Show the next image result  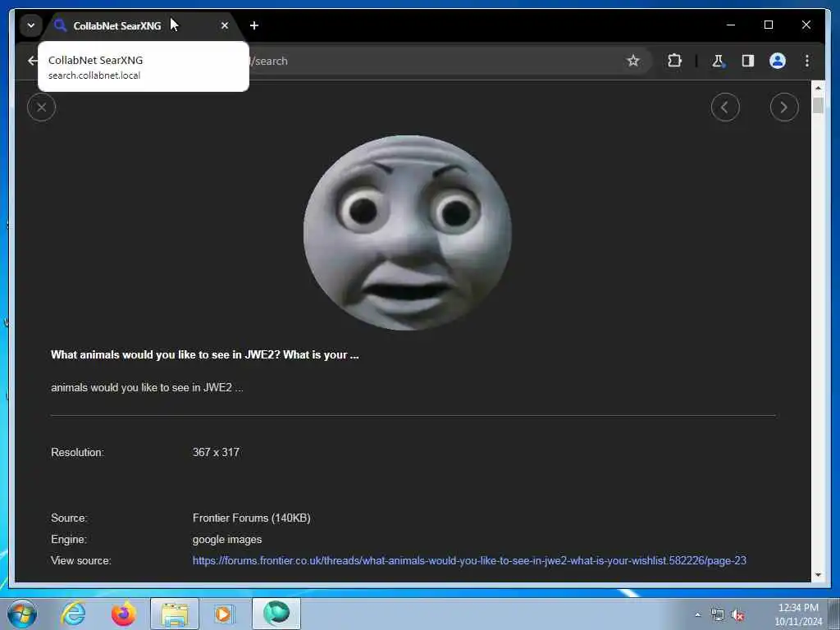[783, 107]
